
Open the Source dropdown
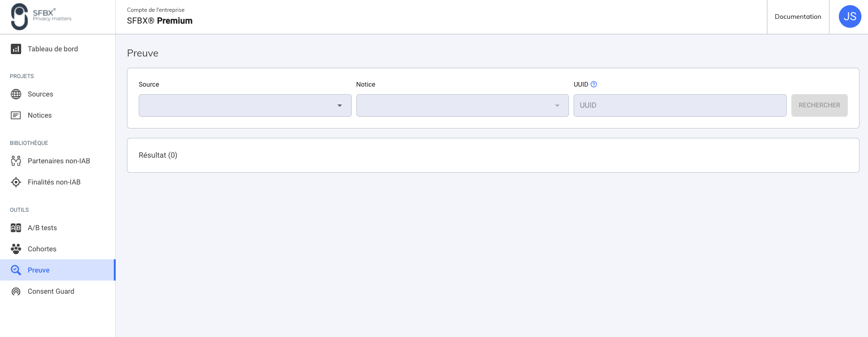[x=245, y=105]
